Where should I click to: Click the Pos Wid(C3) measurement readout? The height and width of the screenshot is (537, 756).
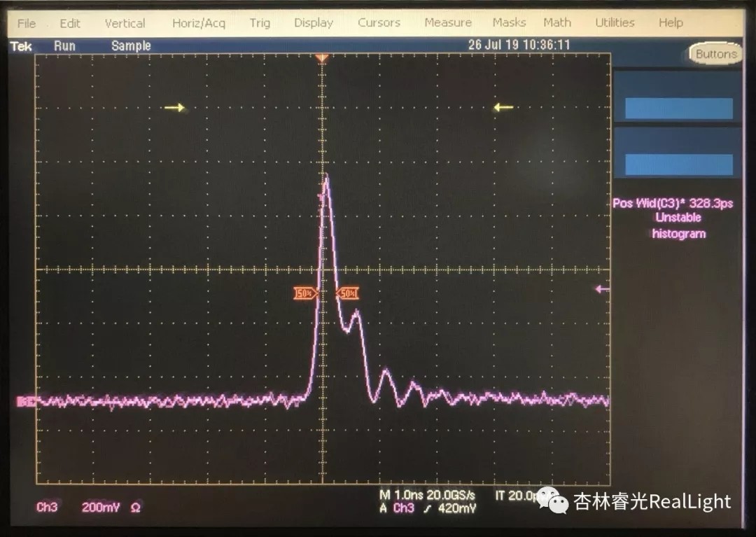point(673,204)
